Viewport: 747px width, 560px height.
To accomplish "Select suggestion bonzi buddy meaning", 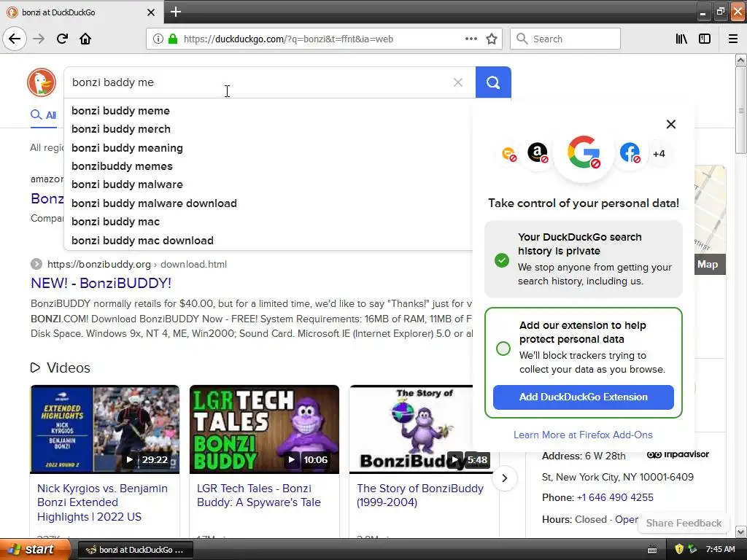I will click(268, 147).
